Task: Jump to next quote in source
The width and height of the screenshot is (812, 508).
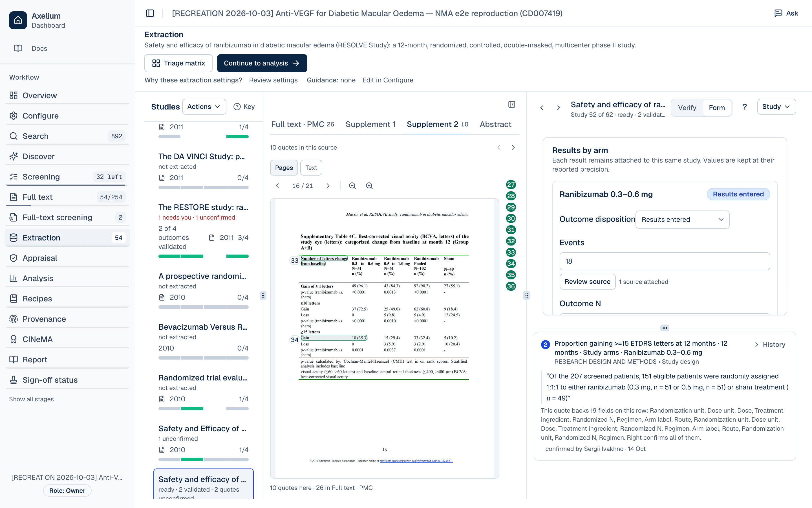Action: pyautogui.click(x=513, y=148)
